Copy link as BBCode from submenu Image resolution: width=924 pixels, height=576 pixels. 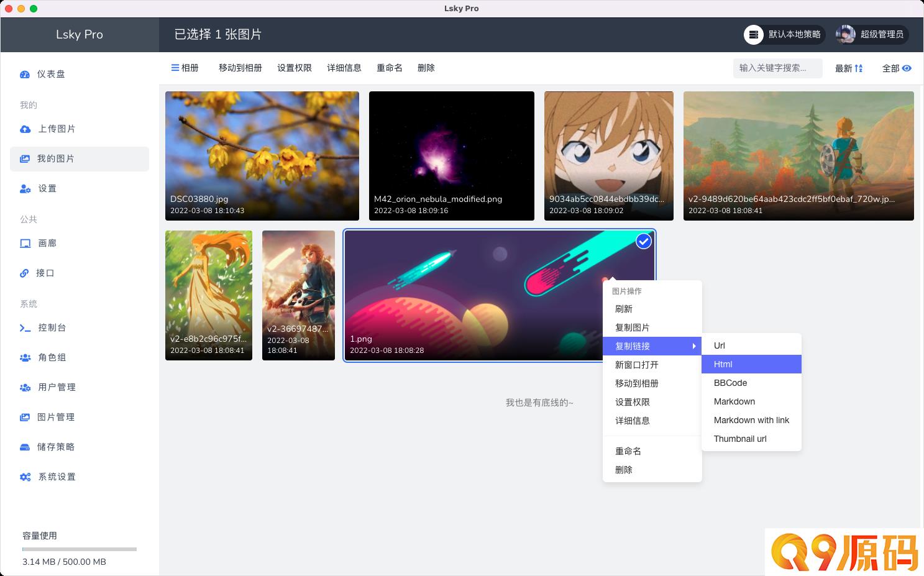751,383
